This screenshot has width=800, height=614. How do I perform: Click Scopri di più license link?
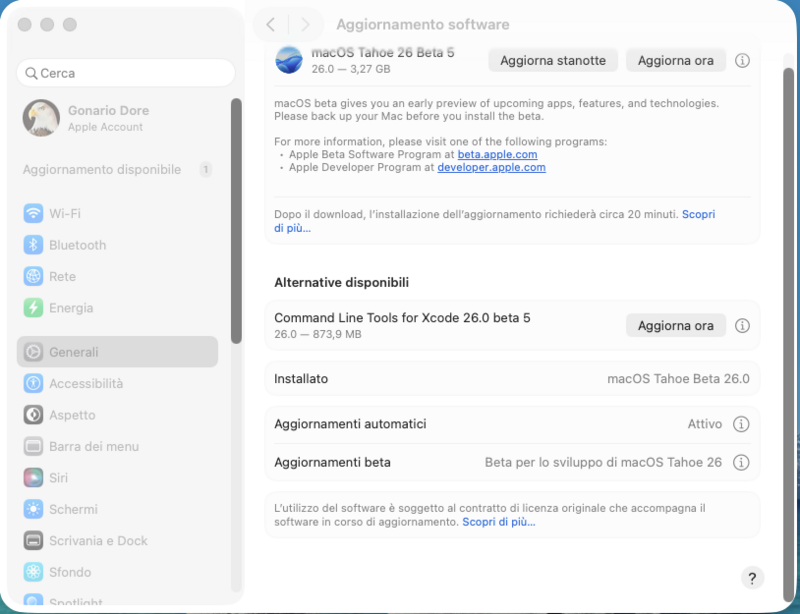[498, 522]
